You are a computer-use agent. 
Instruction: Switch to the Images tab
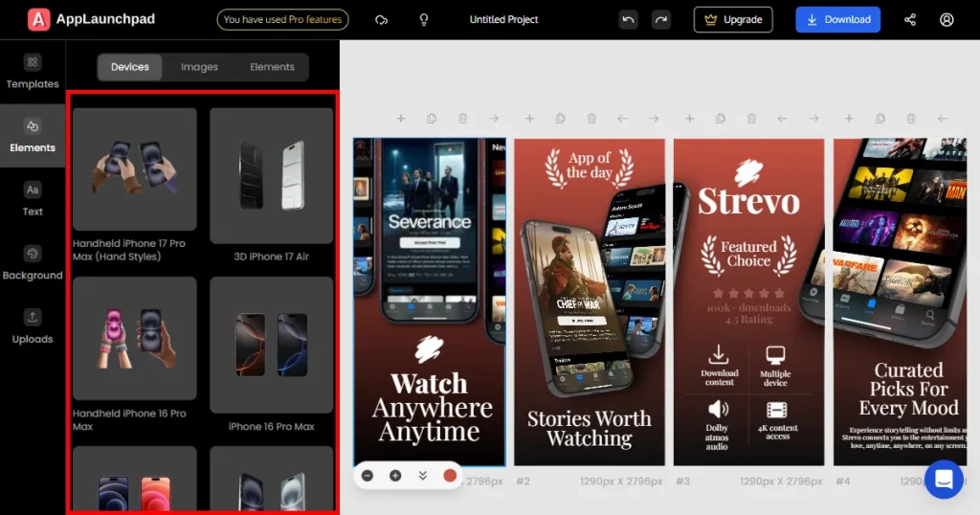tap(199, 67)
